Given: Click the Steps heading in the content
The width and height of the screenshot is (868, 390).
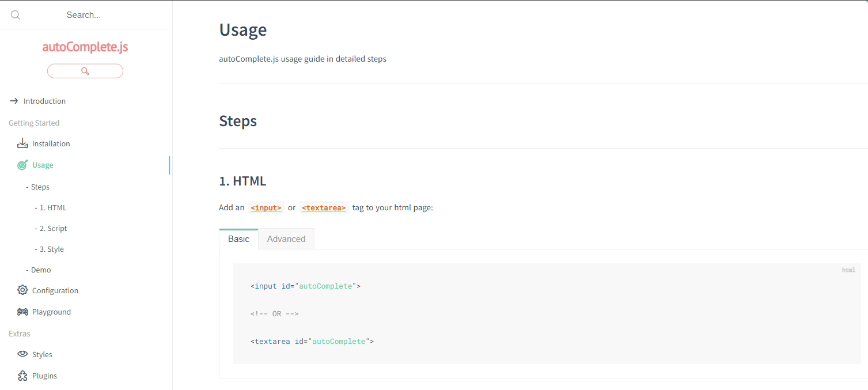Looking at the screenshot, I should pos(238,121).
